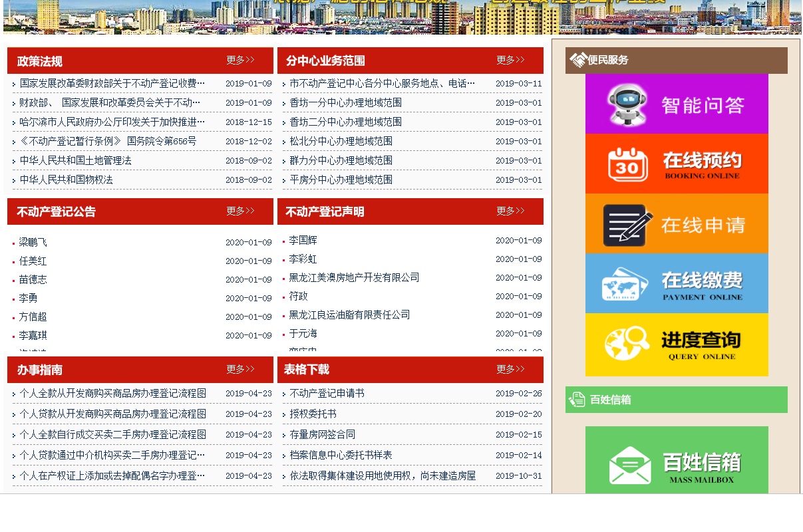
Task: Open 更多>> in 不动产登记声明
Action: pos(510,211)
